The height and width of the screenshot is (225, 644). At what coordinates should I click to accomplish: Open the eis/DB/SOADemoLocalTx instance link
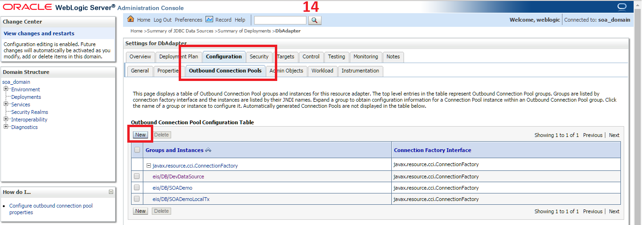tap(181, 199)
